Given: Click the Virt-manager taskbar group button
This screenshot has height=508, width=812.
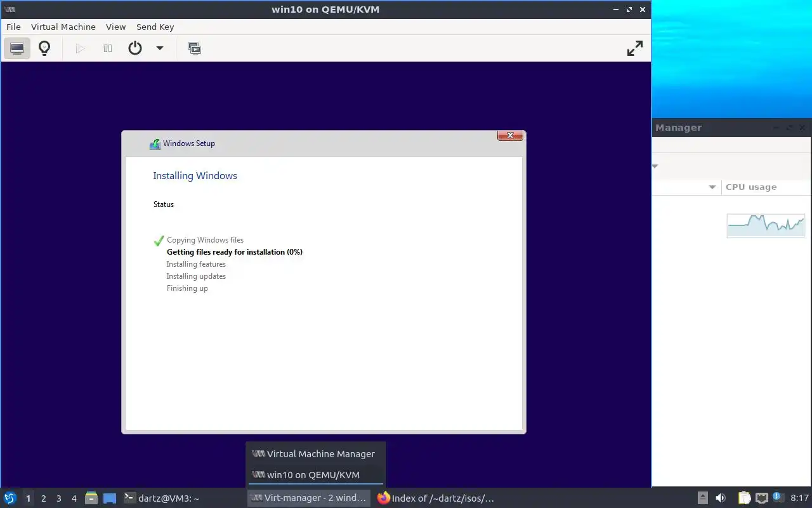Looking at the screenshot, I should click(309, 498).
